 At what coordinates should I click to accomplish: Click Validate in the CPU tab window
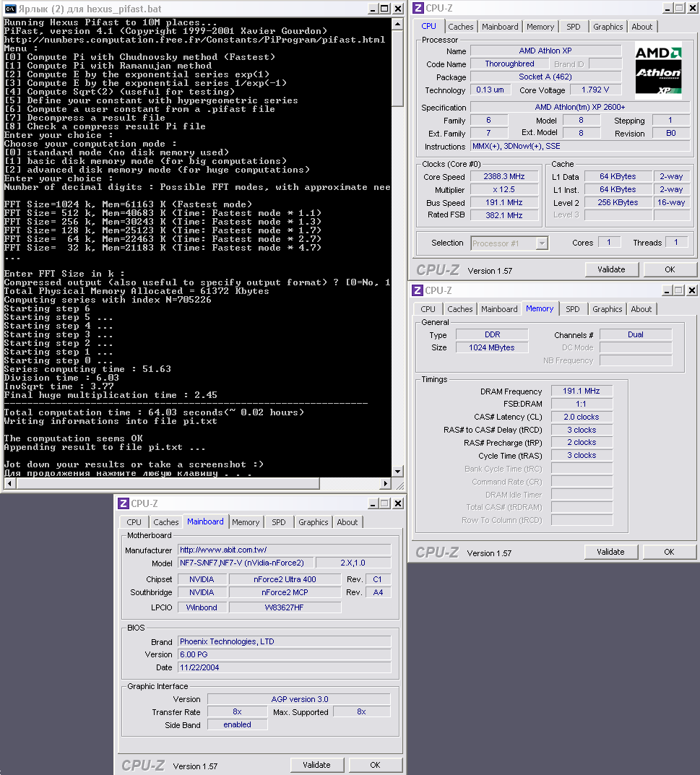[x=612, y=269]
